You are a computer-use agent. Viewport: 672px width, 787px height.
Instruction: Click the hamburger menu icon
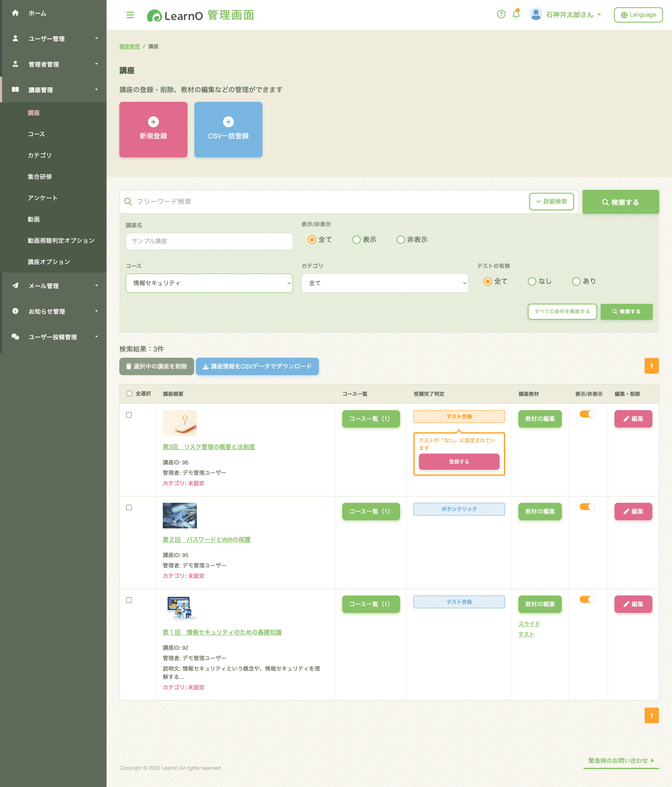[130, 15]
